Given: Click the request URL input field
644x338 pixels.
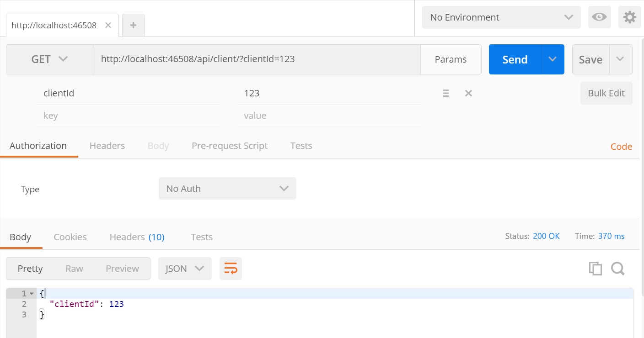Looking at the screenshot, I should click(x=256, y=59).
